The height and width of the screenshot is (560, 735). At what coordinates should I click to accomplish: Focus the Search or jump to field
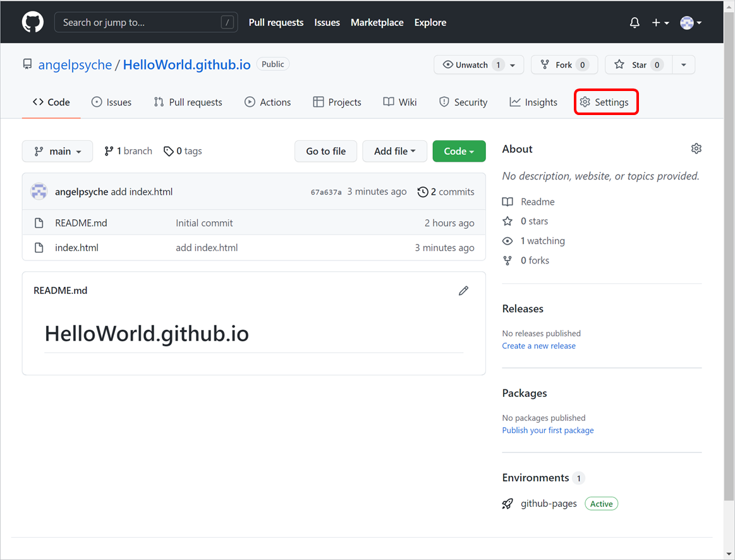(x=146, y=23)
